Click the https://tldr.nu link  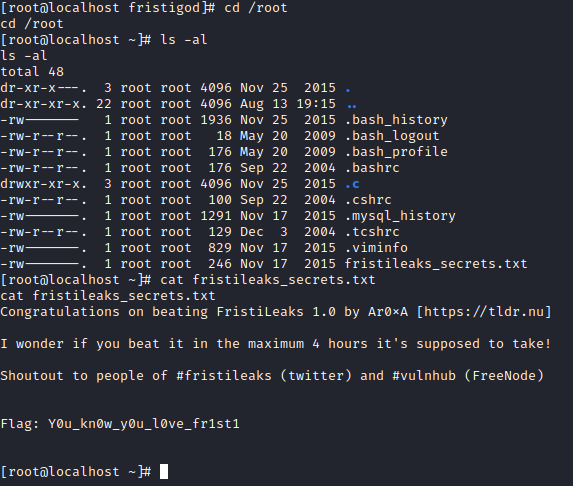(484, 312)
